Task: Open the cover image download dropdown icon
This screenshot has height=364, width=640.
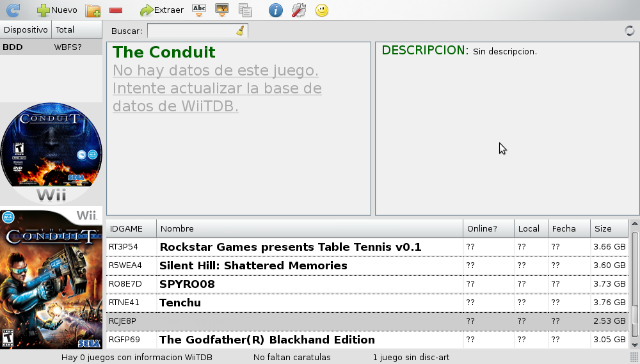Action: 222,10
